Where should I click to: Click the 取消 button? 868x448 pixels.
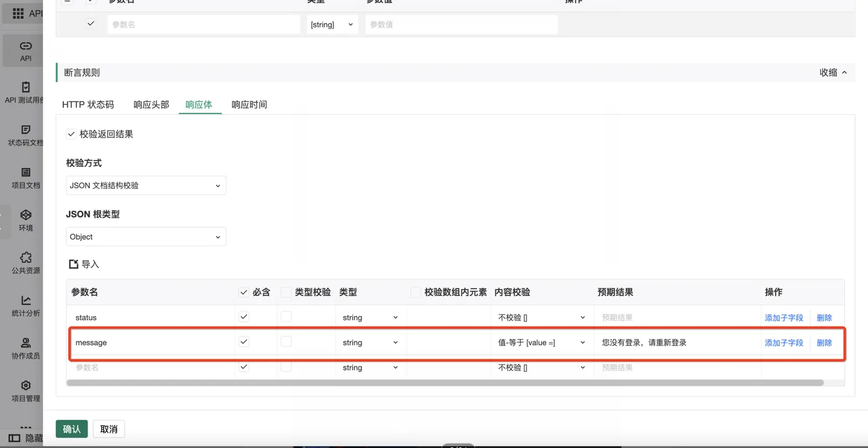[108, 429]
